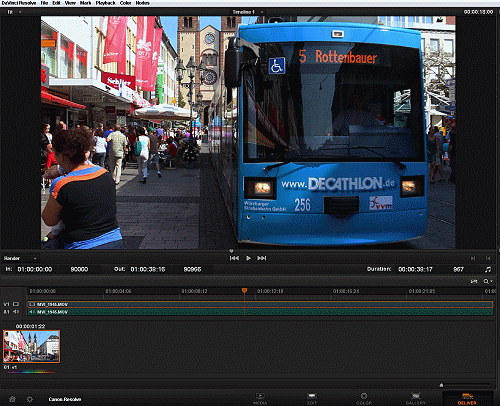Open the Color menu
This screenshot has width=500, height=406.
pyautogui.click(x=125, y=3)
